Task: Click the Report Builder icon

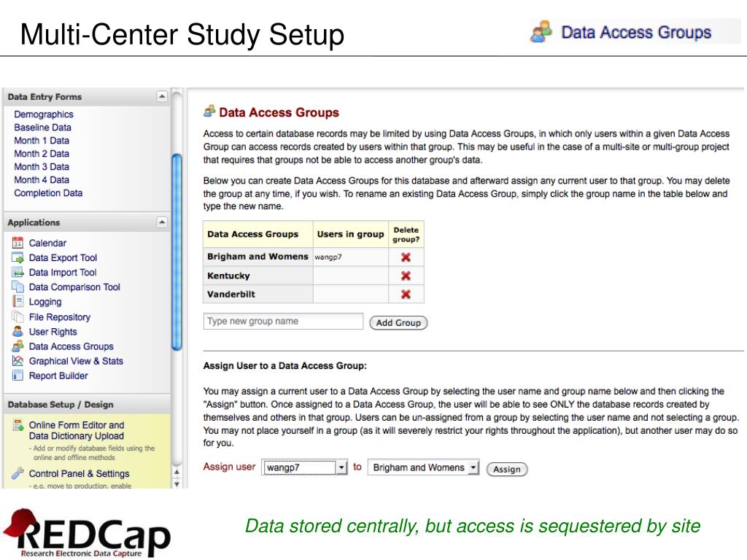Action: coord(18,376)
